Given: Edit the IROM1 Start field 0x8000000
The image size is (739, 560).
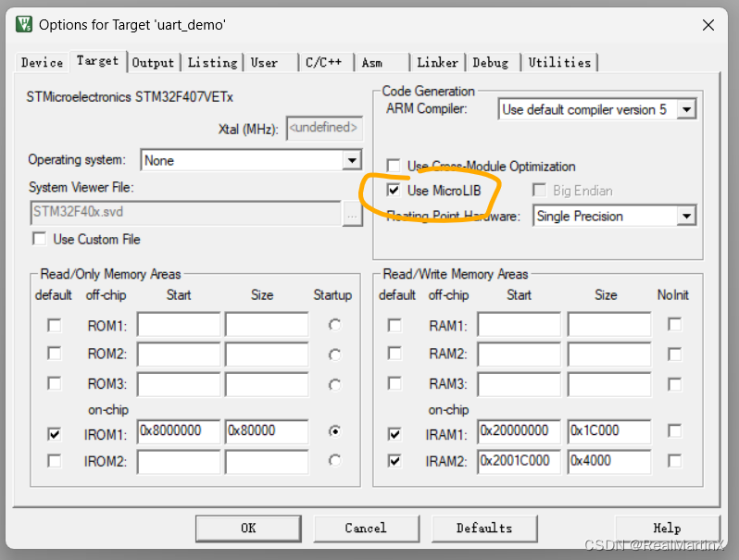Looking at the screenshot, I should 179,431.
